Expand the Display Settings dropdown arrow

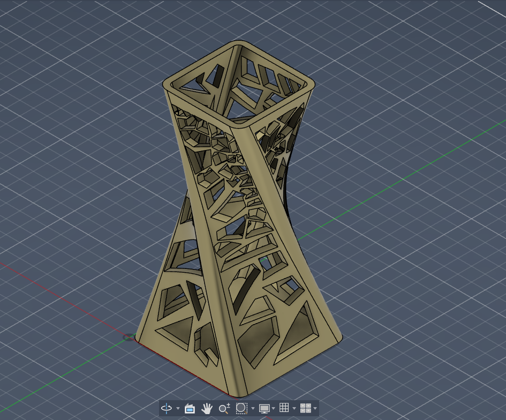tap(273, 409)
